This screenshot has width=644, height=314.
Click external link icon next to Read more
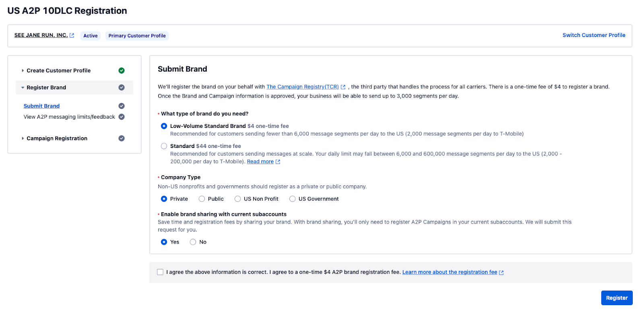pos(278,162)
